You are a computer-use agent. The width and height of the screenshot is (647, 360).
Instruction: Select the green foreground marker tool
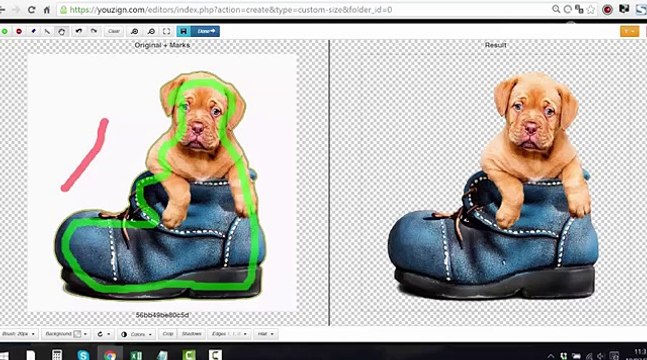pyautogui.click(x=5, y=31)
